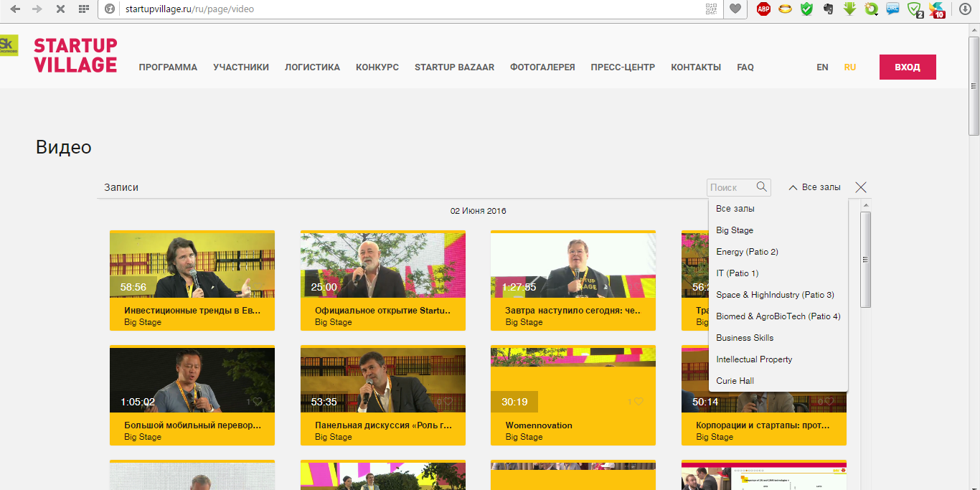Open the ПРОГРАММА menu

[x=168, y=67]
